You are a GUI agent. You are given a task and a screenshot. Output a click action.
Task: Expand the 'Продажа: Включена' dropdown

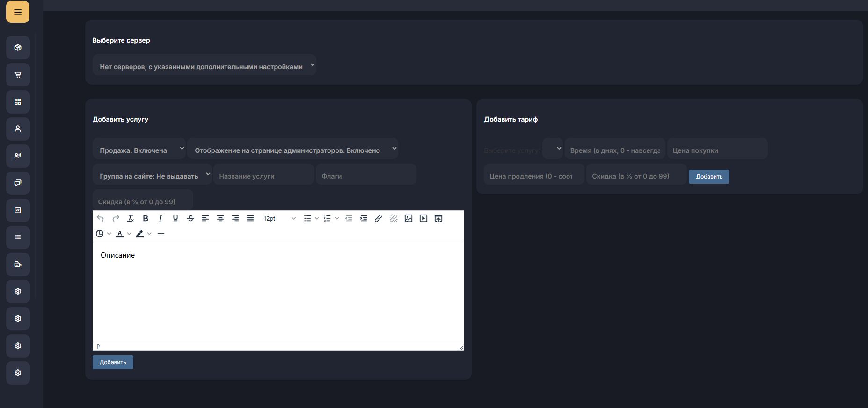pyautogui.click(x=139, y=149)
